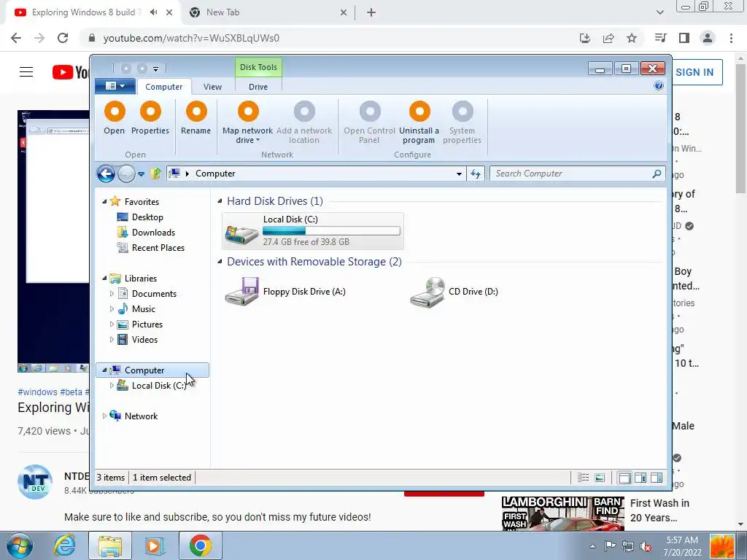The image size is (747, 560).
Task: Expand the Network tree node
Action: click(104, 416)
